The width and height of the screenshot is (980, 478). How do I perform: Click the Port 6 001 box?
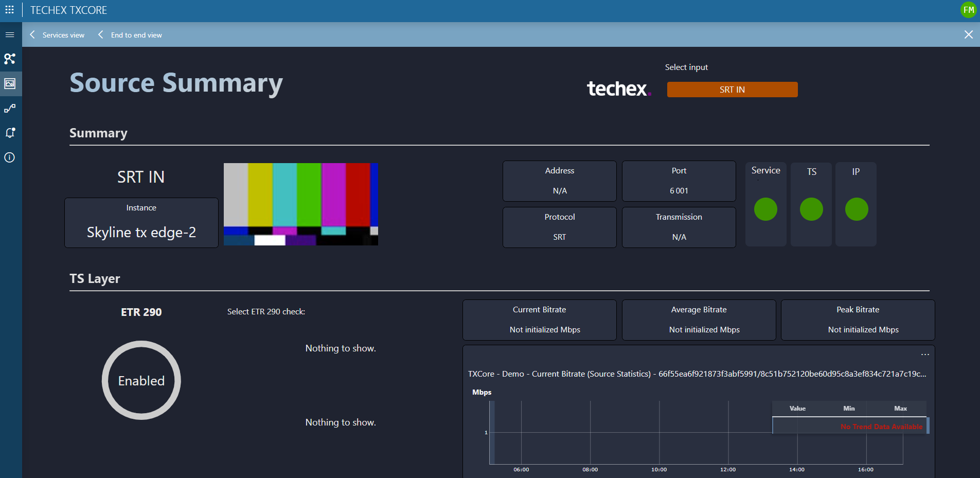coord(679,181)
